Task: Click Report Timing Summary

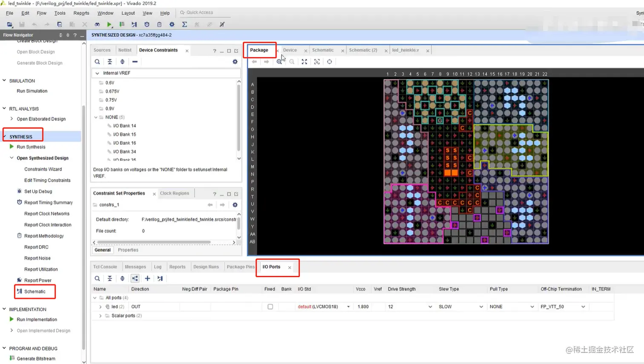Action: [49, 203]
